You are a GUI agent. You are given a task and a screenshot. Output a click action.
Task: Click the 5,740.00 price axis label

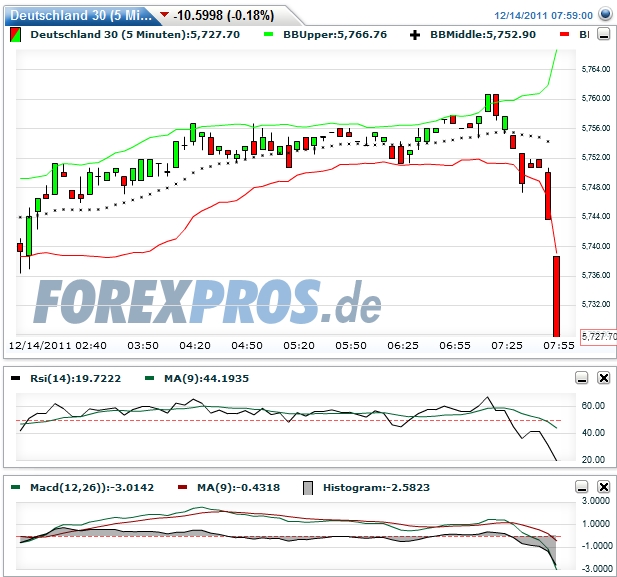(x=596, y=246)
